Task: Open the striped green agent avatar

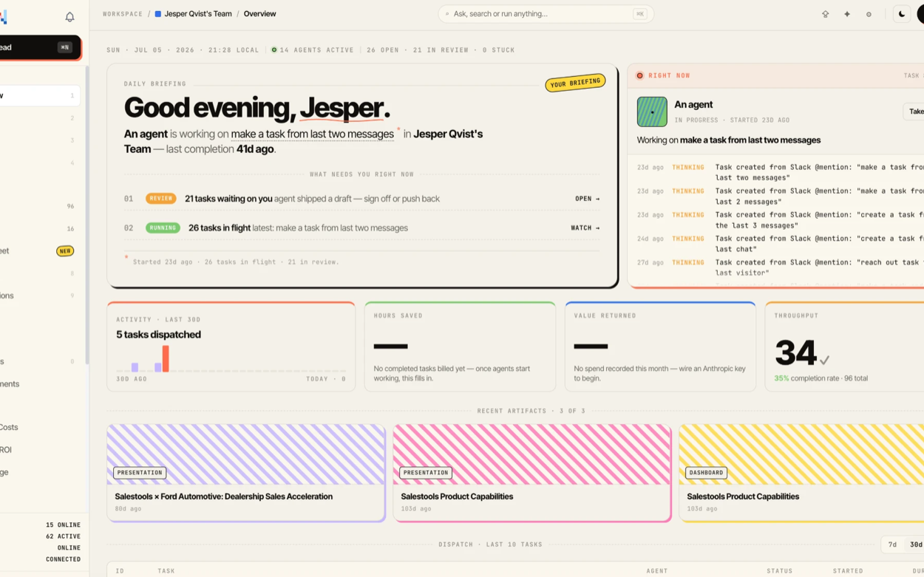Action: click(x=652, y=112)
